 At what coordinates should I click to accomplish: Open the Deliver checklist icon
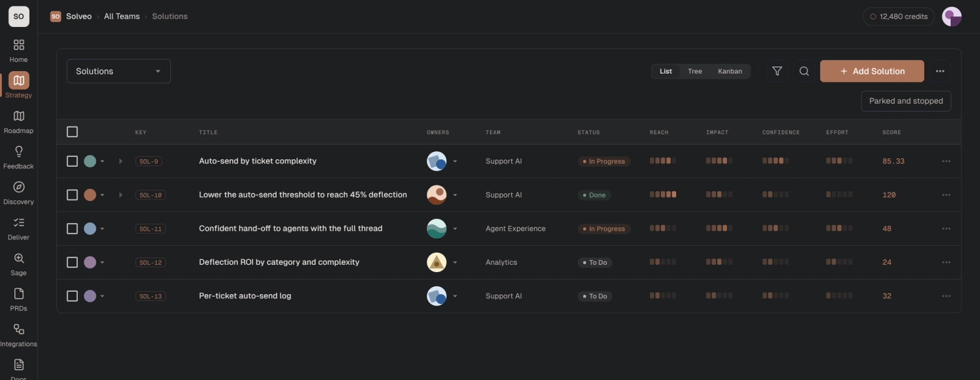point(18,222)
